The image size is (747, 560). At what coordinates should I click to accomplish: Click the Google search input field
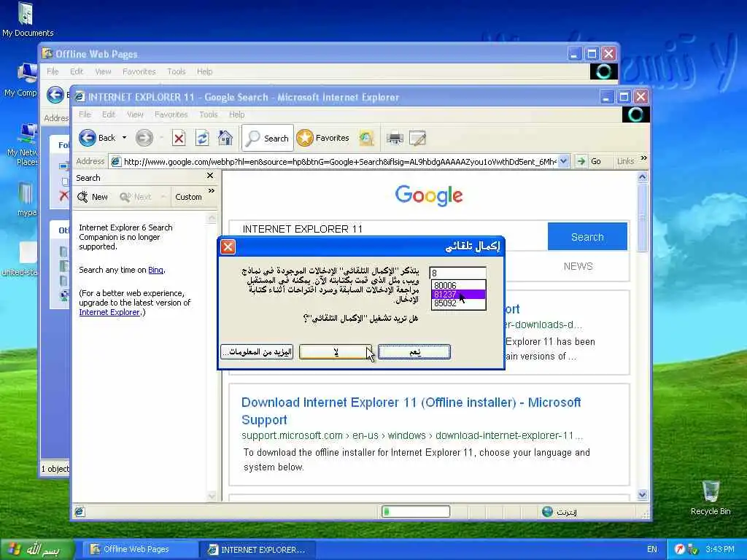tap(388, 229)
